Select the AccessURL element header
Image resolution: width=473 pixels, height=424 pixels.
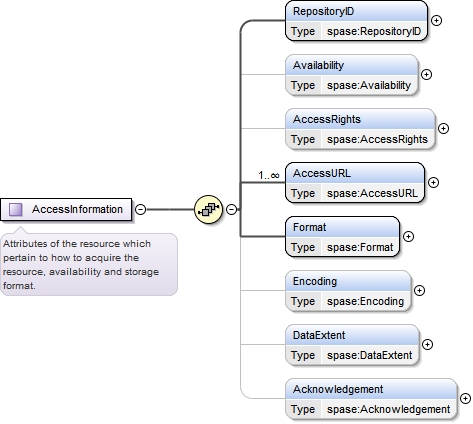point(355,173)
